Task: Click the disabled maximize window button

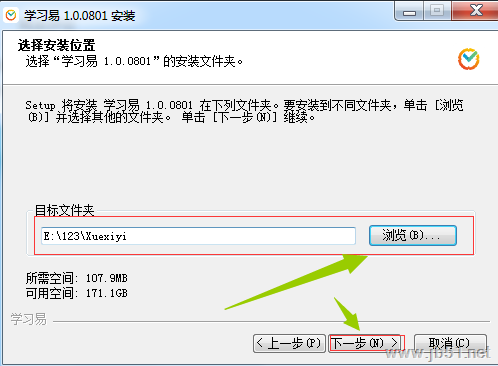Action: (x=437, y=11)
